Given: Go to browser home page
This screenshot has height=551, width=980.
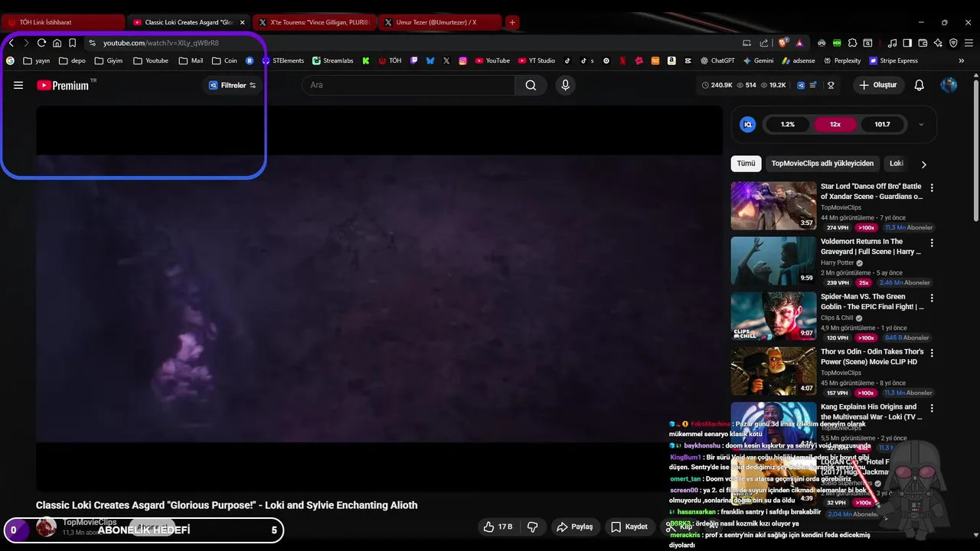Looking at the screenshot, I should pos(57,43).
